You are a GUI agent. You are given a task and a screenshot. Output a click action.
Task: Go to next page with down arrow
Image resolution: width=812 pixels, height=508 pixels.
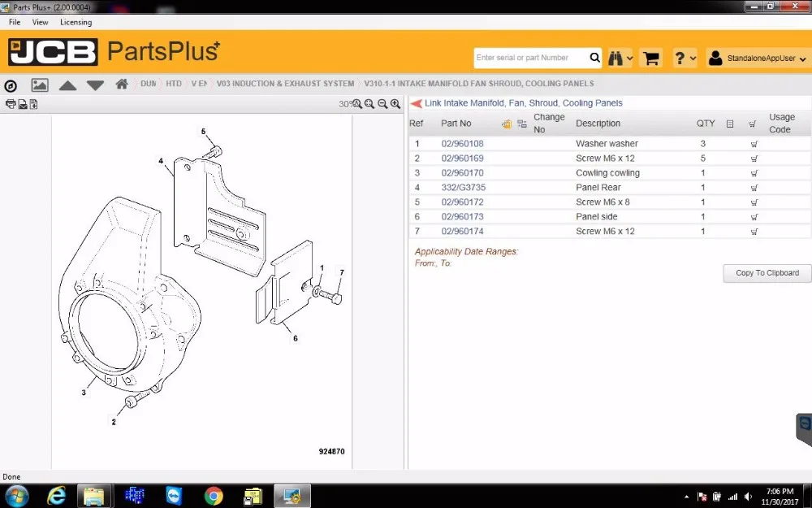click(x=95, y=85)
